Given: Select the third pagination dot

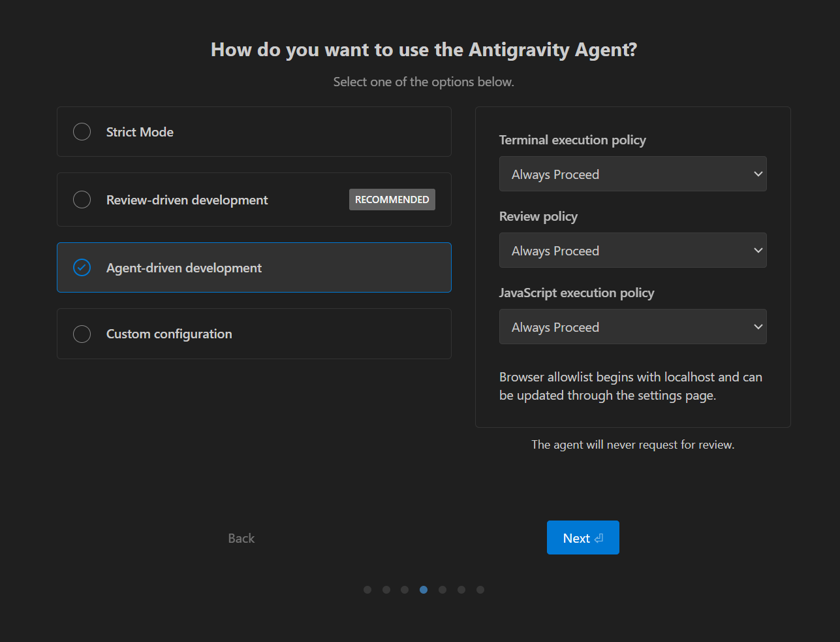Looking at the screenshot, I should click(x=405, y=590).
